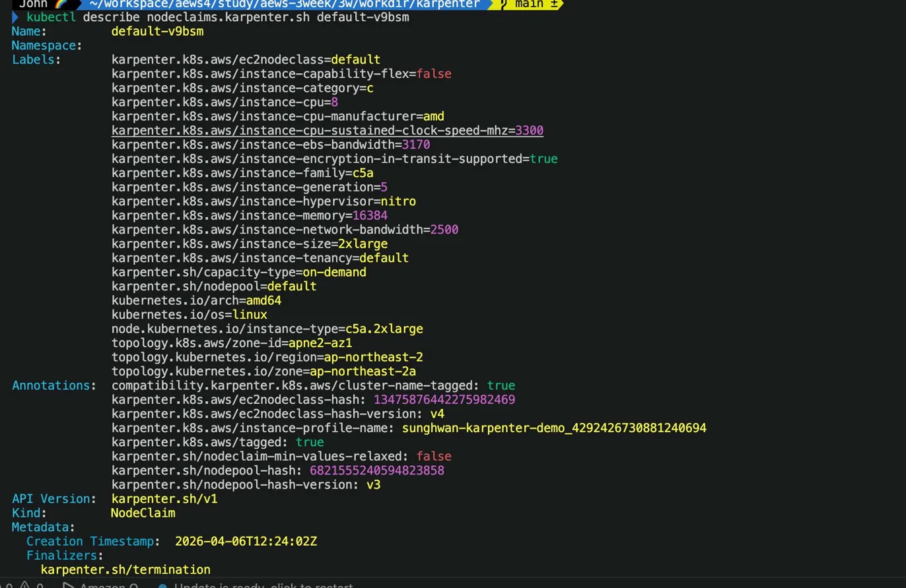The image size is (906, 588).
Task: Click the instance-generation=5 label line
Action: pos(250,187)
